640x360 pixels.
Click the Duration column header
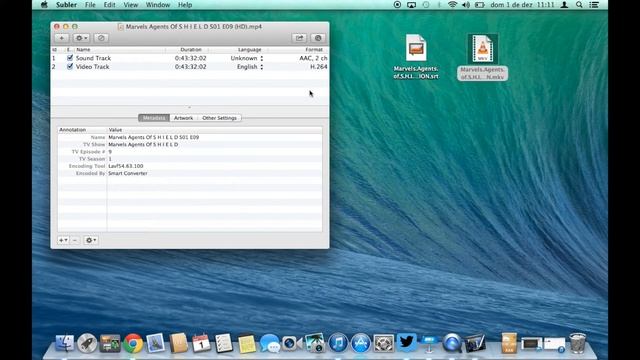[191, 49]
